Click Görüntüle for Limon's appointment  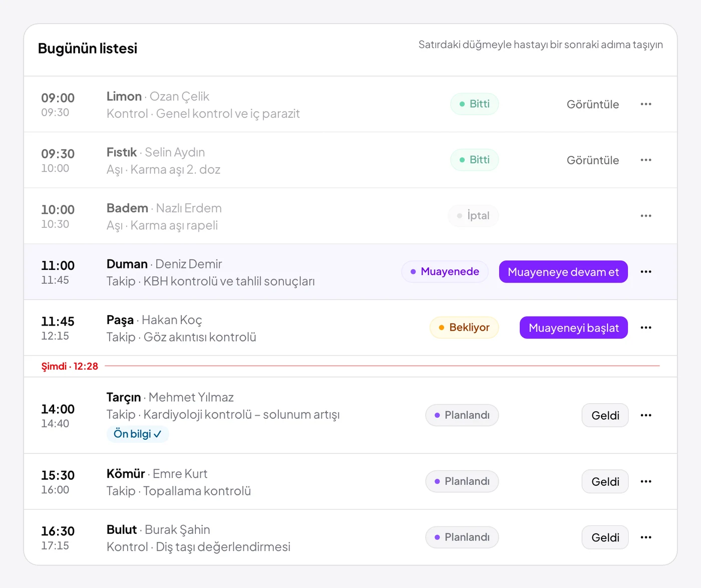tap(593, 104)
